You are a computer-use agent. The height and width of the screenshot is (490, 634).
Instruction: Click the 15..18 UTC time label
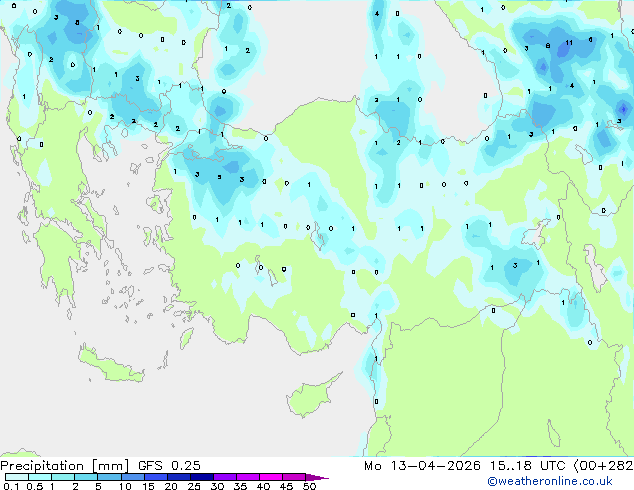click(x=527, y=466)
